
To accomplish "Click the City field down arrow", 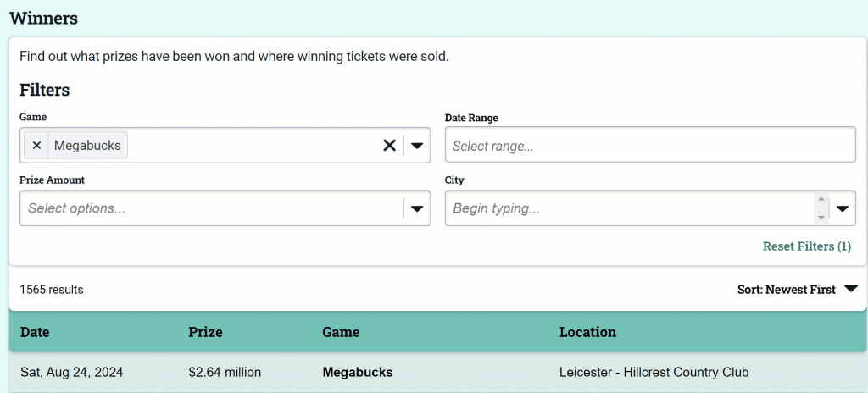I will pyautogui.click(x=821, y=217).
